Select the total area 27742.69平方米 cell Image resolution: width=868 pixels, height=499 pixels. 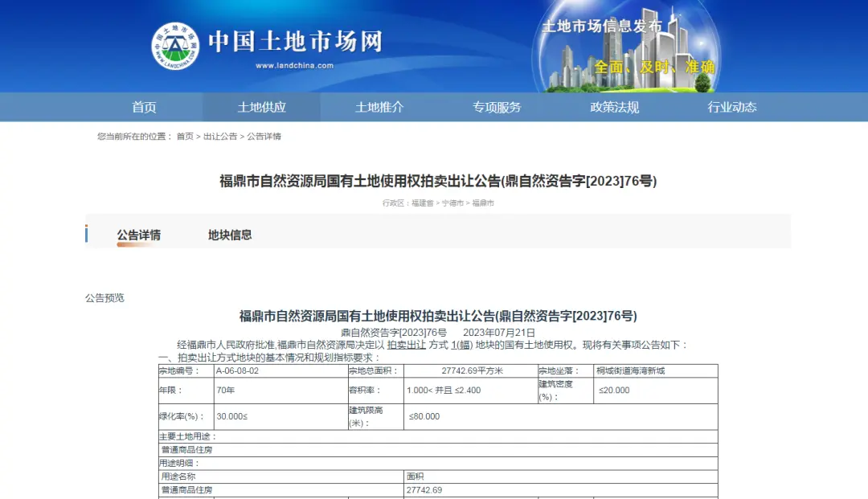point(471,370)
